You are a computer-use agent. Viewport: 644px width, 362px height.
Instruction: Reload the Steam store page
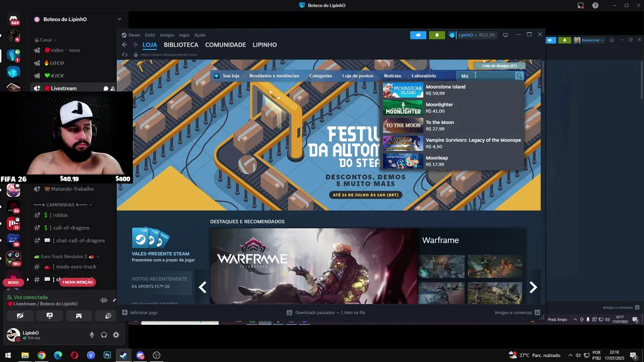125,54
